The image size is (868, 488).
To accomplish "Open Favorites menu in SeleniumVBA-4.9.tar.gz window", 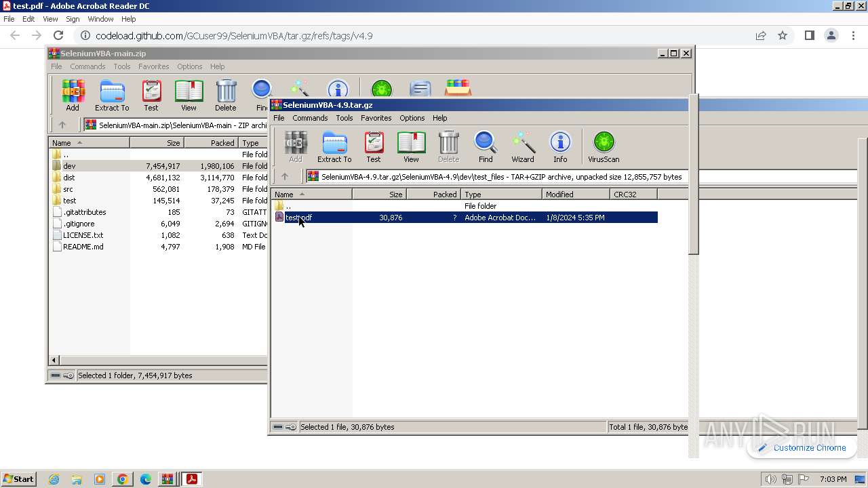I will (x=376, y=118).
